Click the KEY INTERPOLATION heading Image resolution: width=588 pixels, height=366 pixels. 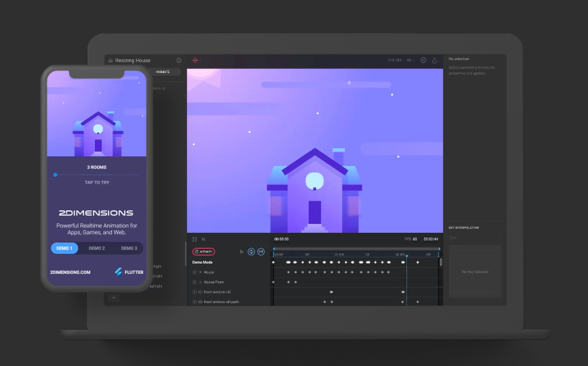464,227
